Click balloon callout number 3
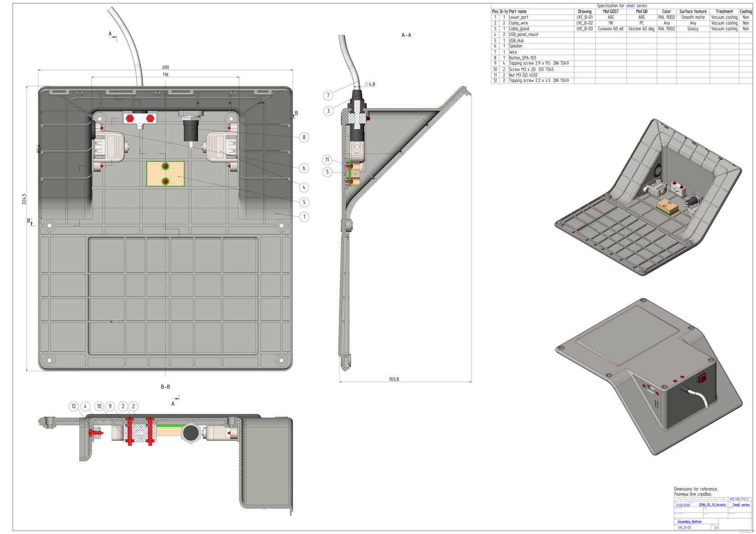The width and height of the screenshot is (756, 534). [x=328, y=111]
